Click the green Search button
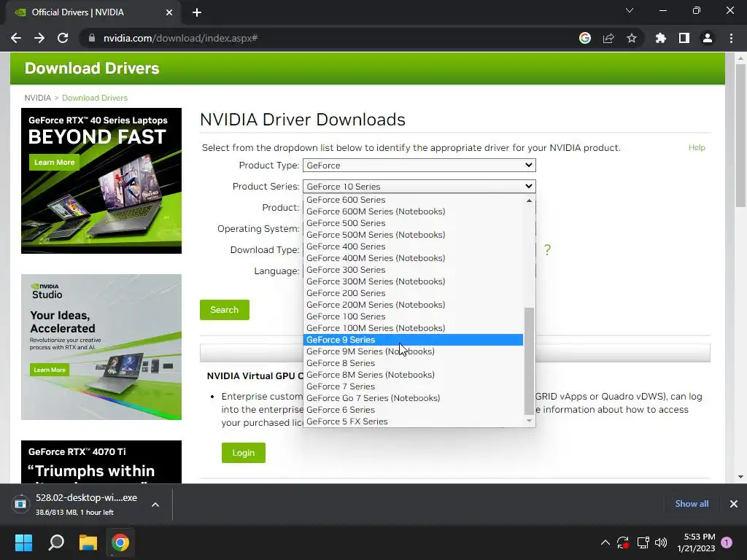This screenshot has width=747, height=560. 225,310
